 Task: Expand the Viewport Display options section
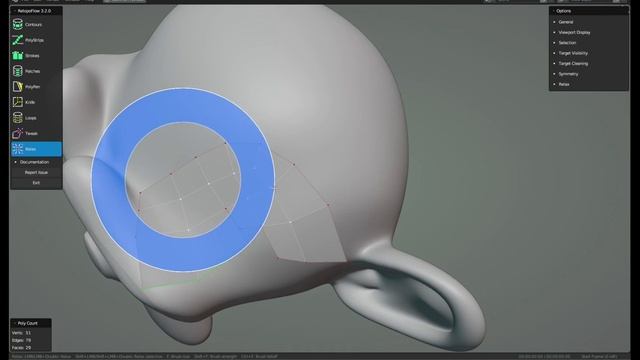coord(574,32)
